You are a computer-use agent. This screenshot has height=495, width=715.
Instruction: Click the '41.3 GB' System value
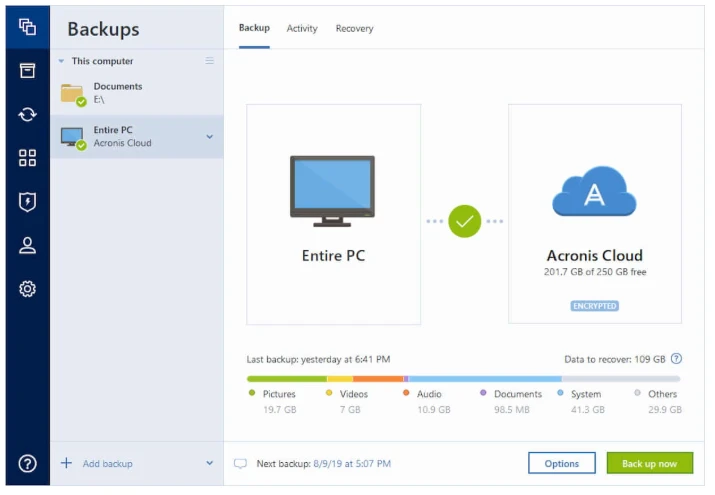[x=588, y=409]
